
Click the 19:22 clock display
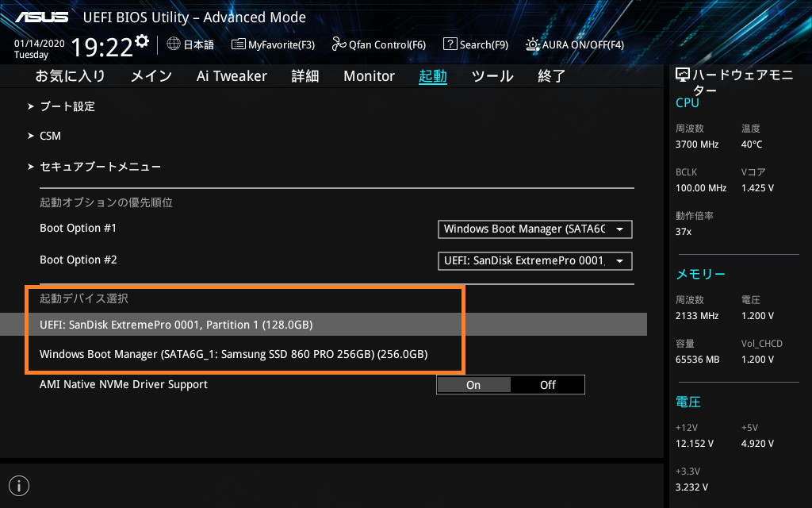coord(102,47)
